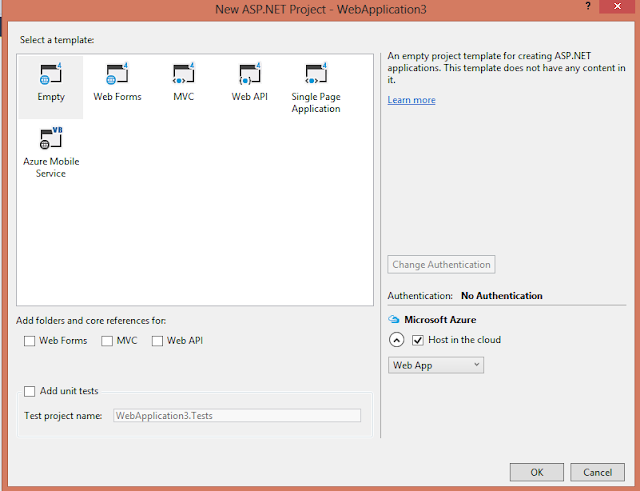Pick the MVC template icon
This screenshot has width=640, height=491.
coord(183,74)
